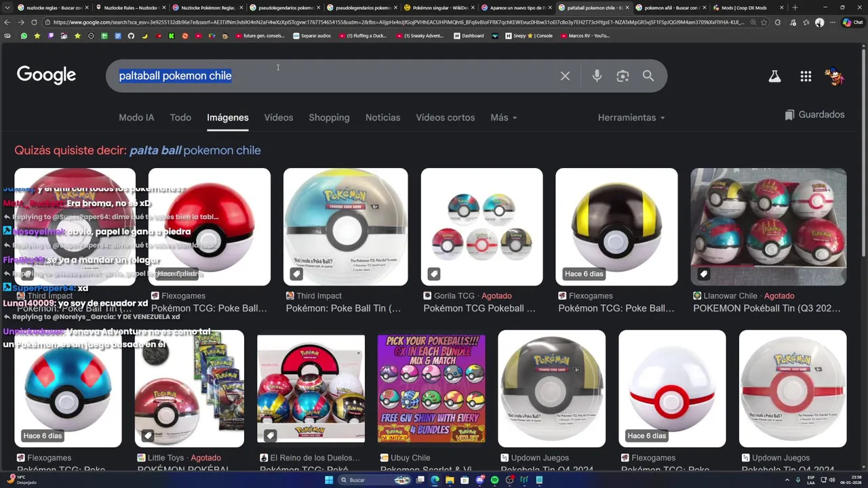Switch to the Videos cortos tab

click(446, 117)
